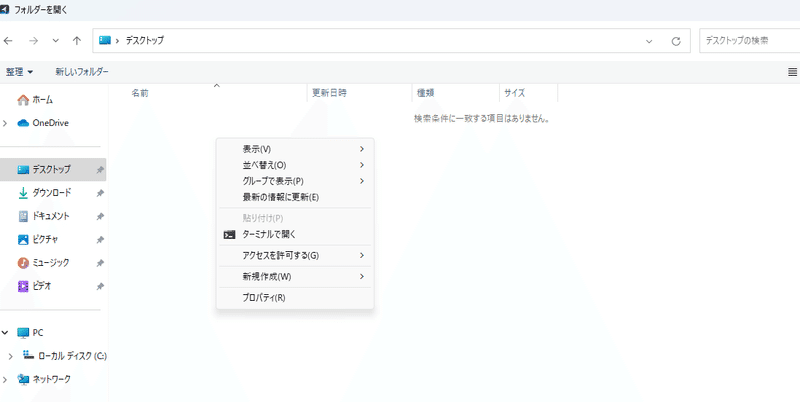Image resolution: width=800 pixels, height=402 pixels.
Task: Click the back navigation arrow
Action: click(x=8, y=41)
